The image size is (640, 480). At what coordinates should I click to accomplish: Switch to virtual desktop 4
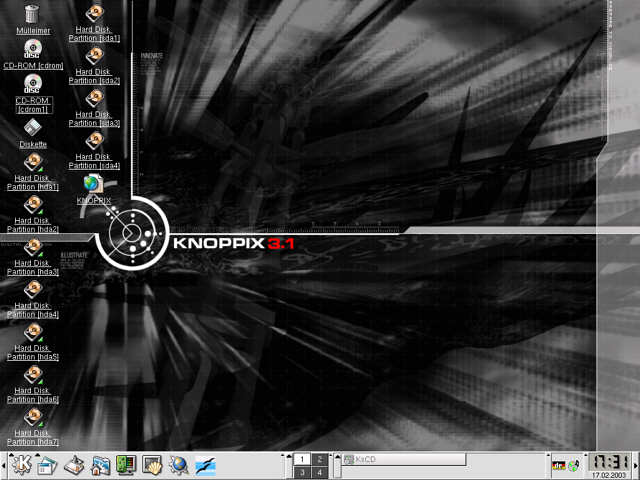tap(320, 472)
